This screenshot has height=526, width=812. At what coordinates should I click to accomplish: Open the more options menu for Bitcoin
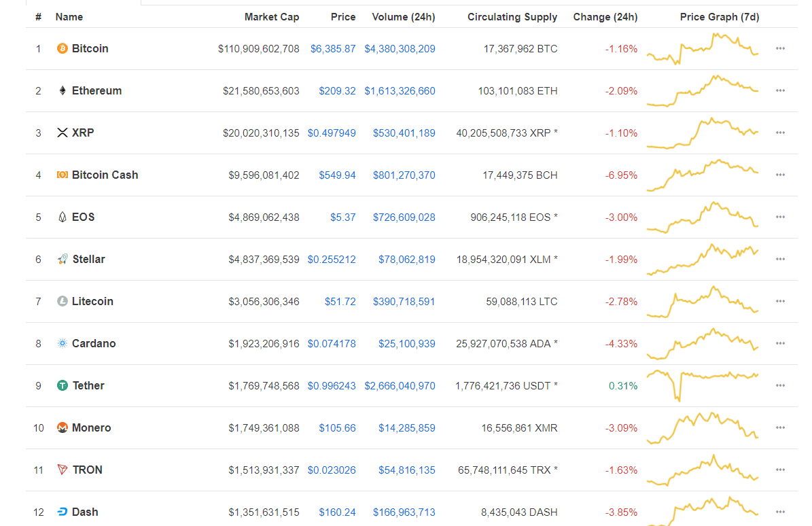pos(781,49)
